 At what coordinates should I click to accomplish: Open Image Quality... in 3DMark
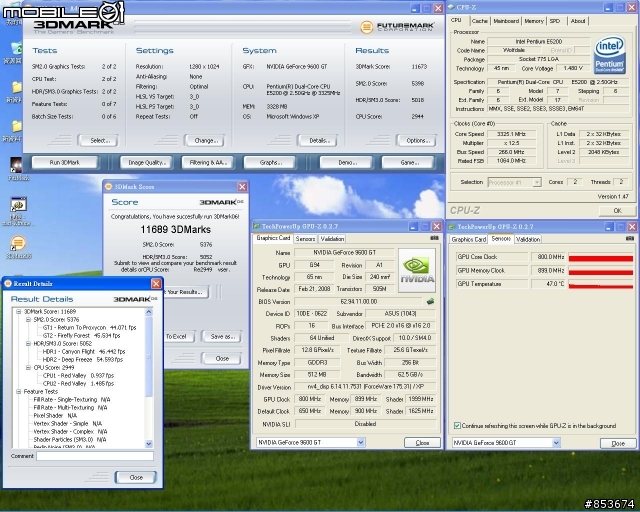(x=146, y=162)
